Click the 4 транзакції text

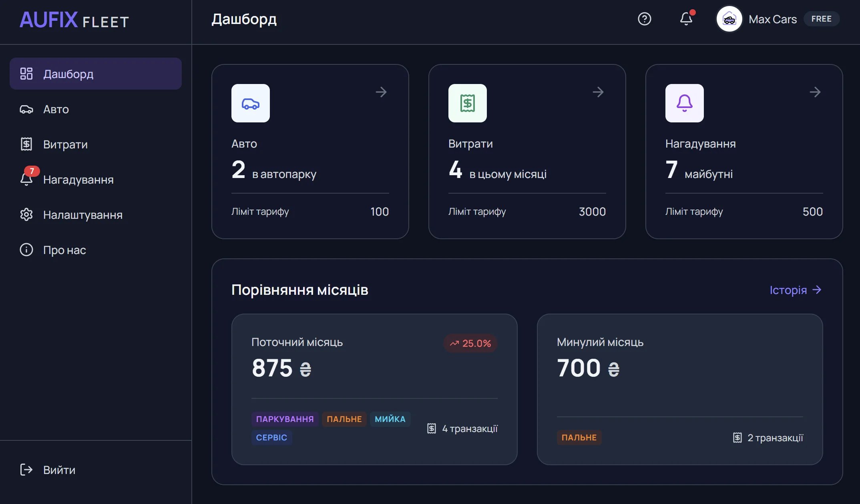coord(470,429)
